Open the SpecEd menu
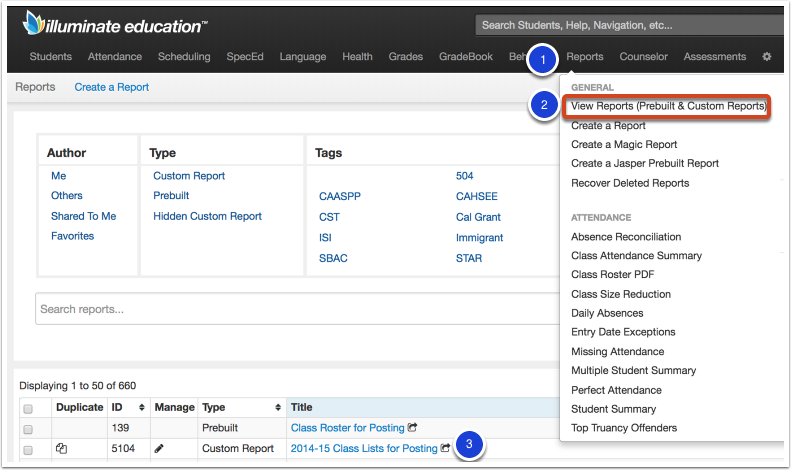Screen dimensions: 791x470 tap(245, 56)
